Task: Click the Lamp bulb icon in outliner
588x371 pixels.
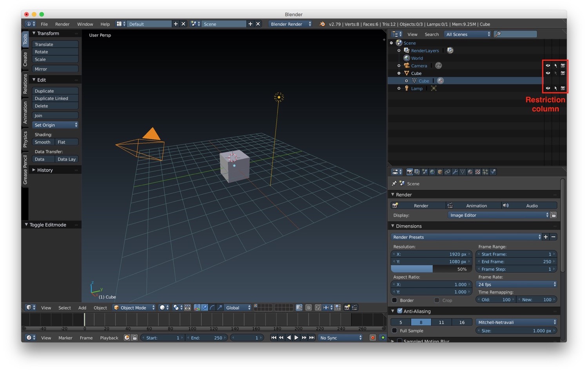Action: (x=407, y=88)
